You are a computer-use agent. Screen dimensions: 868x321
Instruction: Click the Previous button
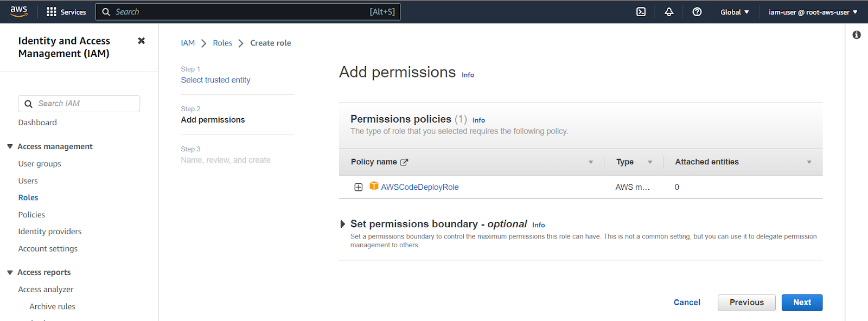tap(746, 303)
